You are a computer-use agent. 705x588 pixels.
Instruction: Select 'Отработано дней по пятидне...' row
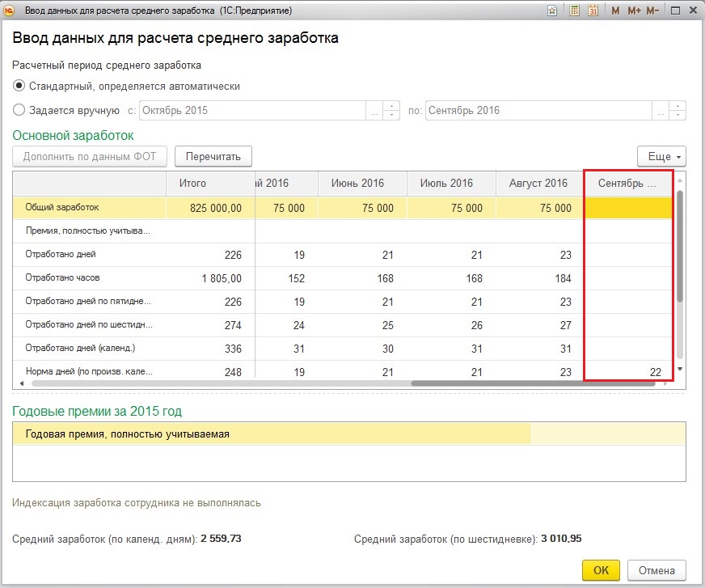[90, 301]
